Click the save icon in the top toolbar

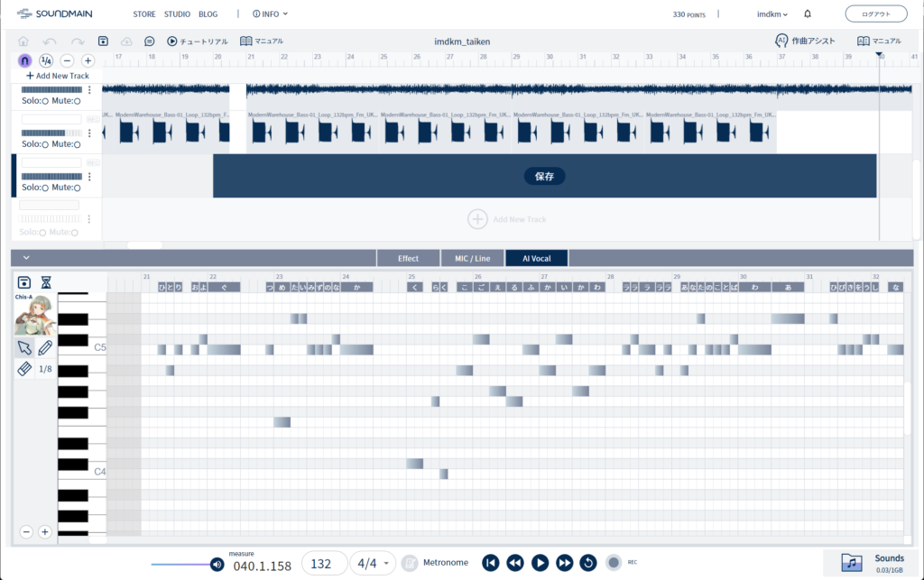click(103, 41)
